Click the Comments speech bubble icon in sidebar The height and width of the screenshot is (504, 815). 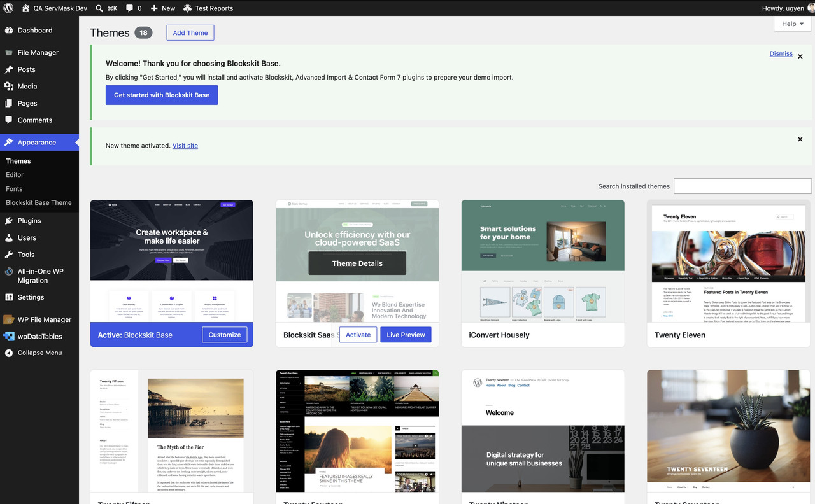9,120
